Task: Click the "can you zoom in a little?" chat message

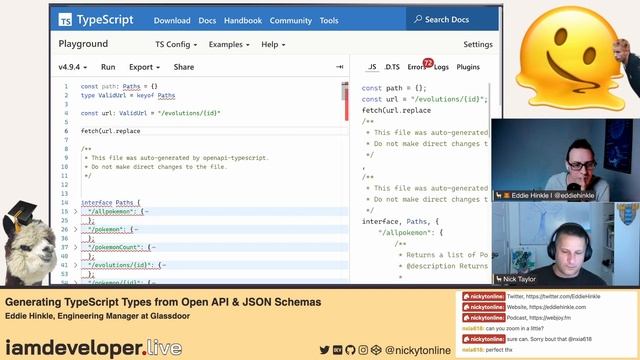Action: (503, 328)
